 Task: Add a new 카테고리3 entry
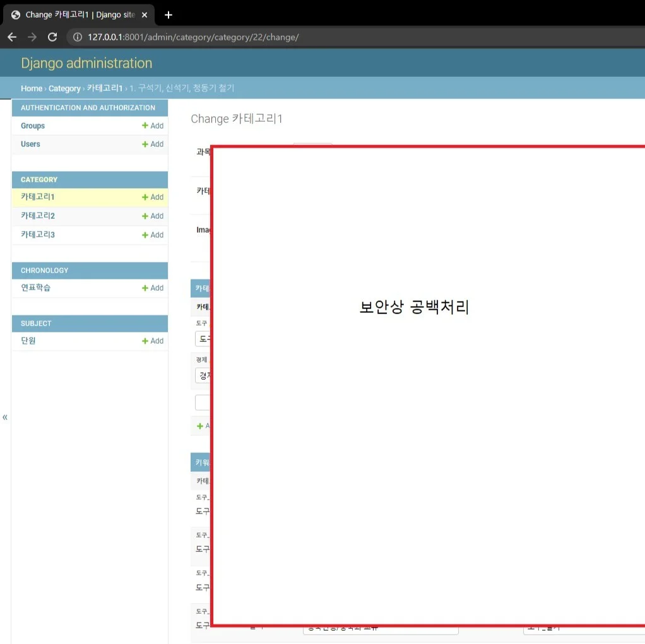[x=153, y=235]
